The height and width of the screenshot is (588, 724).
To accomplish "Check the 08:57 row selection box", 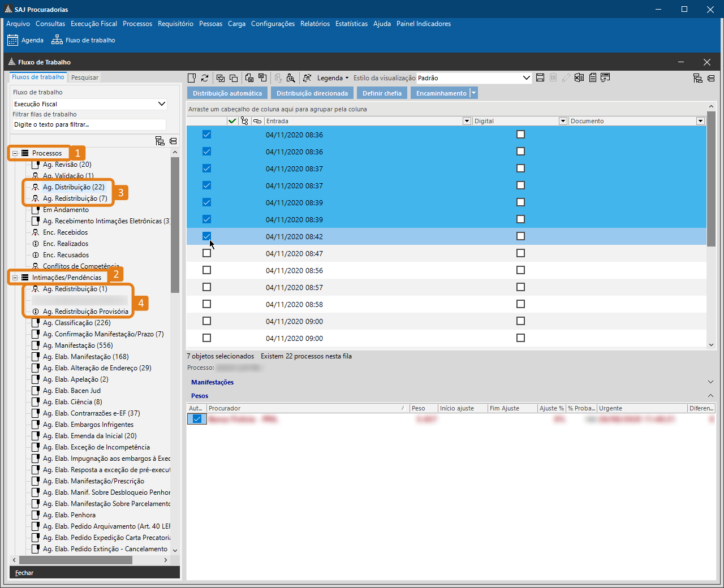I will [206, 287].
